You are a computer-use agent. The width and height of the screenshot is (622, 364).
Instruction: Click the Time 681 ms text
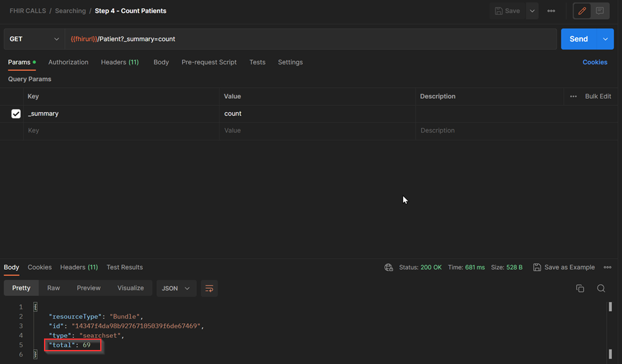pyautogui.click(x=466, y=267)
